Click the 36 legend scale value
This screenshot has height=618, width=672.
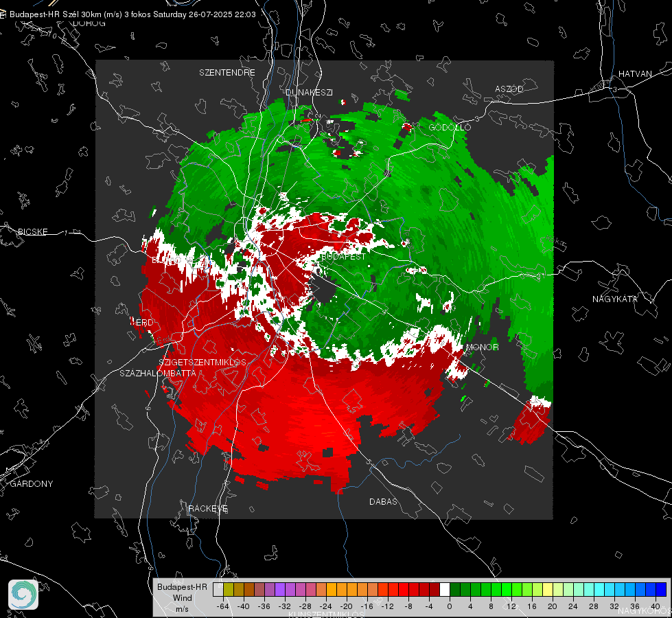tap(635, 606)
